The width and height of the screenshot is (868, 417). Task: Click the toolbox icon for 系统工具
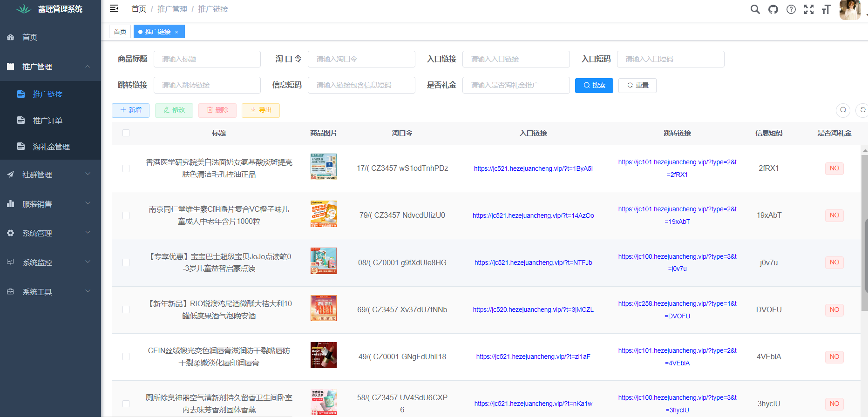pos(11,292)
